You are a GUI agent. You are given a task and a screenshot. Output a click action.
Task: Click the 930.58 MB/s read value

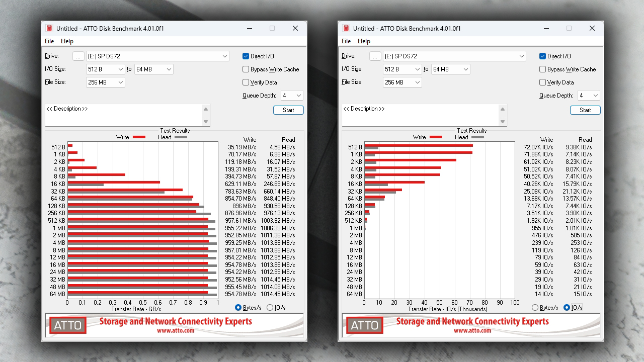pyautogui.click(x=280, y=206)
